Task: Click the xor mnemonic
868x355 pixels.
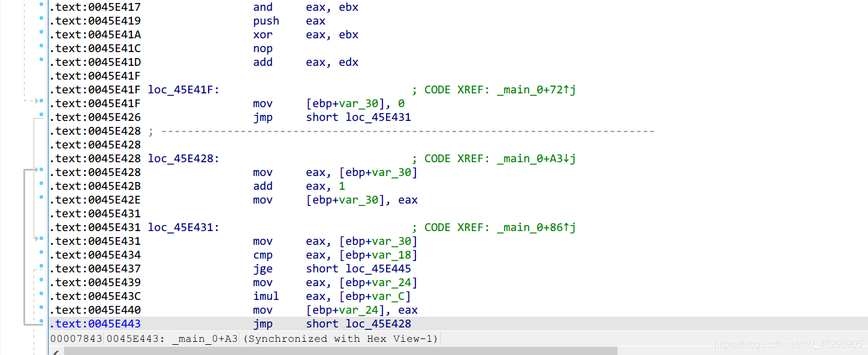Action: pyautogui.click(x=263, y=35)
